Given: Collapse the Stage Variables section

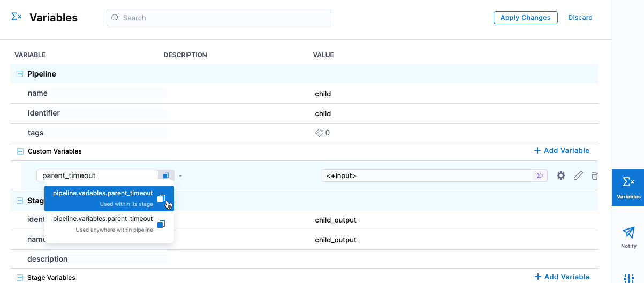Looking at the screenshot, I should click(20, 278).
